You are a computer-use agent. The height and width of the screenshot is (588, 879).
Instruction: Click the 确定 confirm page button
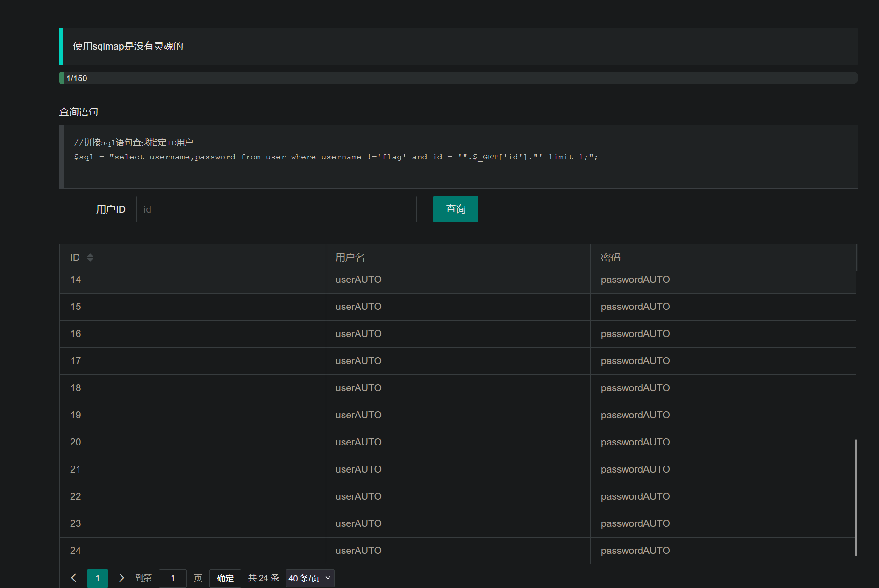coord(225,578)
